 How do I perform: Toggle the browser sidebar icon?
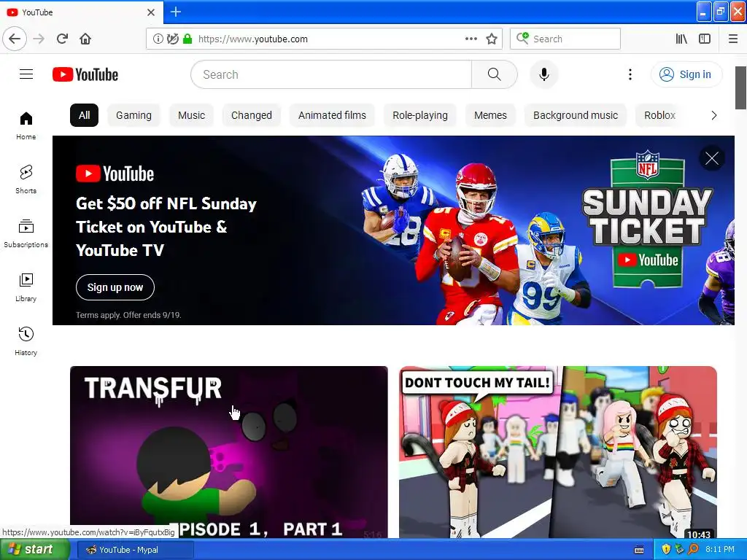tap(705, 39)
